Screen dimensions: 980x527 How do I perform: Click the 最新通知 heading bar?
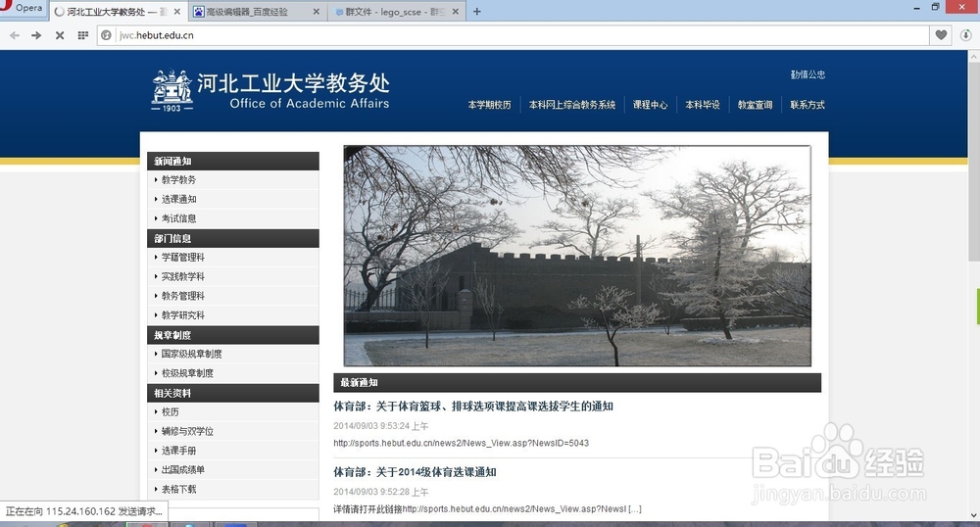pos(577,383)
